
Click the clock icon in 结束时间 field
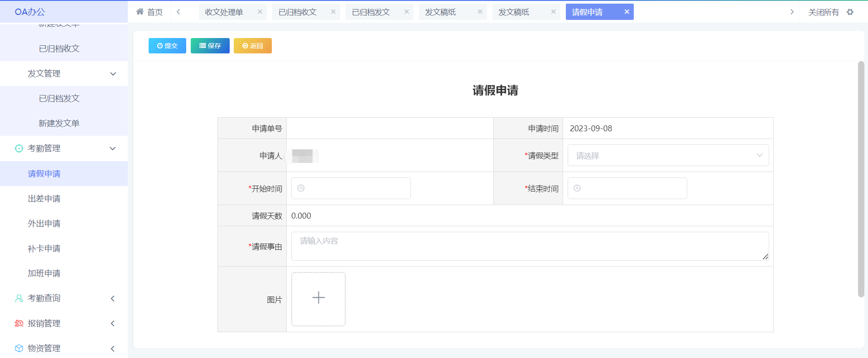pyautogui.click(x=577, y=188)
